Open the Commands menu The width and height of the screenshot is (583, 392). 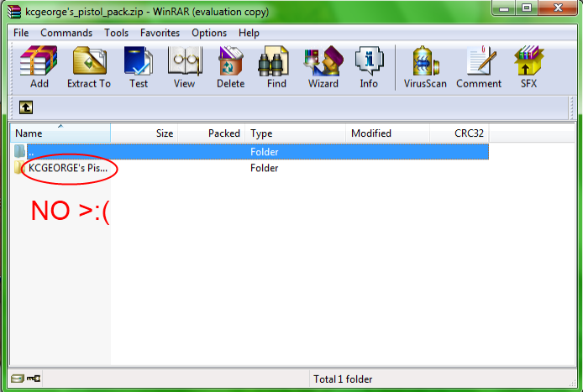66,33
